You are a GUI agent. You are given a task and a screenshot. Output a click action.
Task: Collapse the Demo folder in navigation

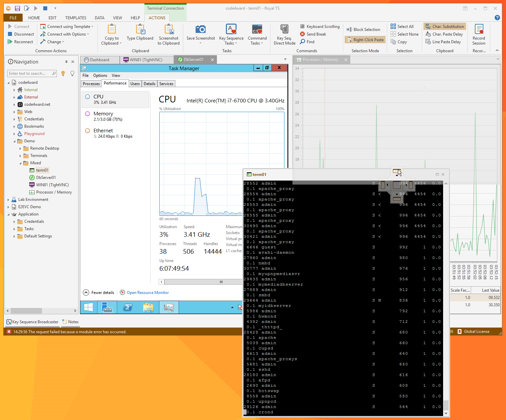point(14,141)
